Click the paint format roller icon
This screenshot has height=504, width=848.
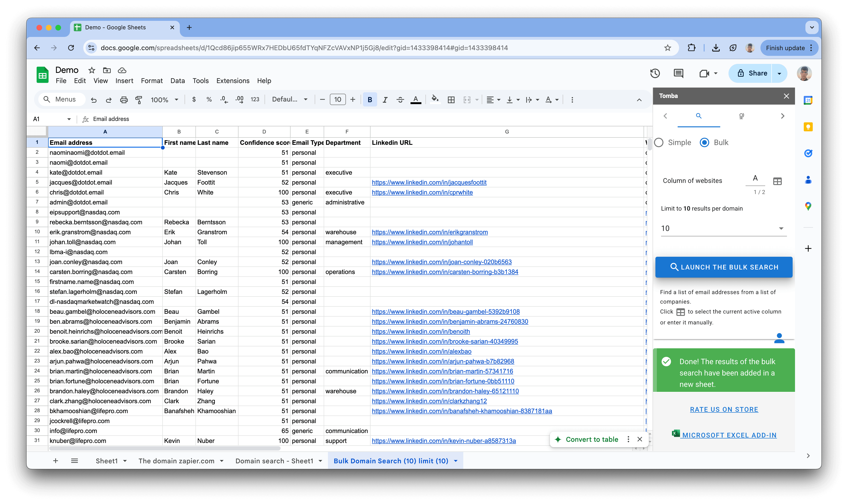click(139, 100)
